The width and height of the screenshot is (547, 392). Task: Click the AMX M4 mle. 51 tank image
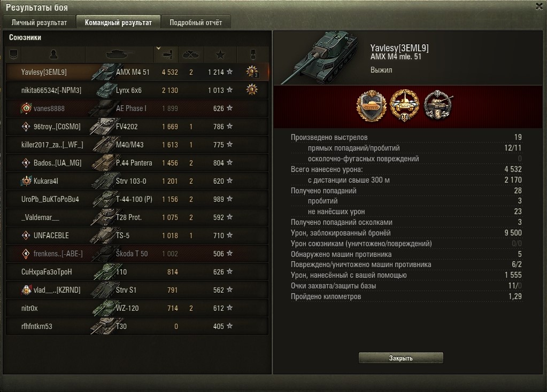click(x=319, y=58)
